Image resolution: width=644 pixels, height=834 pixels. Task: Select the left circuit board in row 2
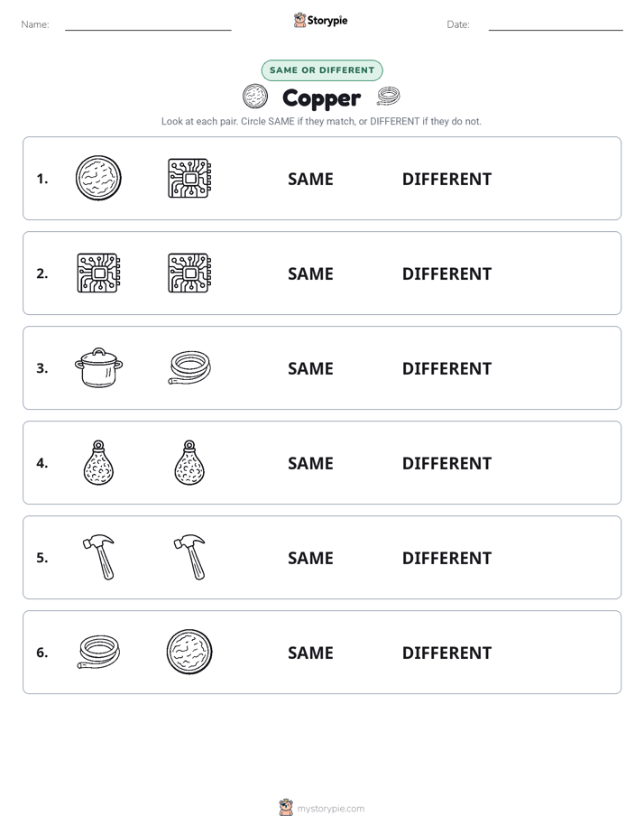[x=99, y=273]
